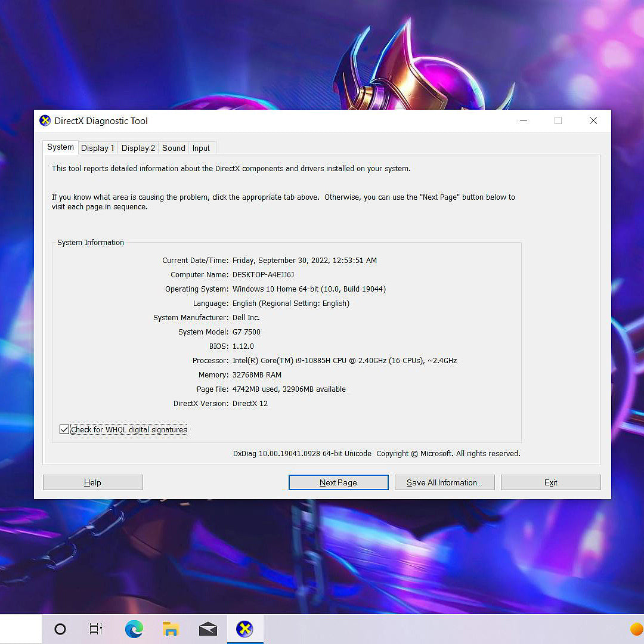Click the Next Page button
The height and width of the screenshot is (644, 644).
click(x=338, y=482)
